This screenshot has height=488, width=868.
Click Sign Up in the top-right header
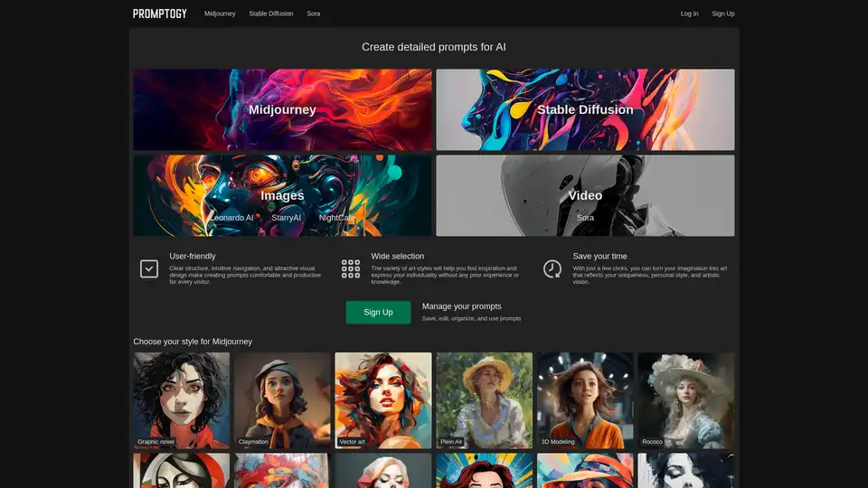723,14
